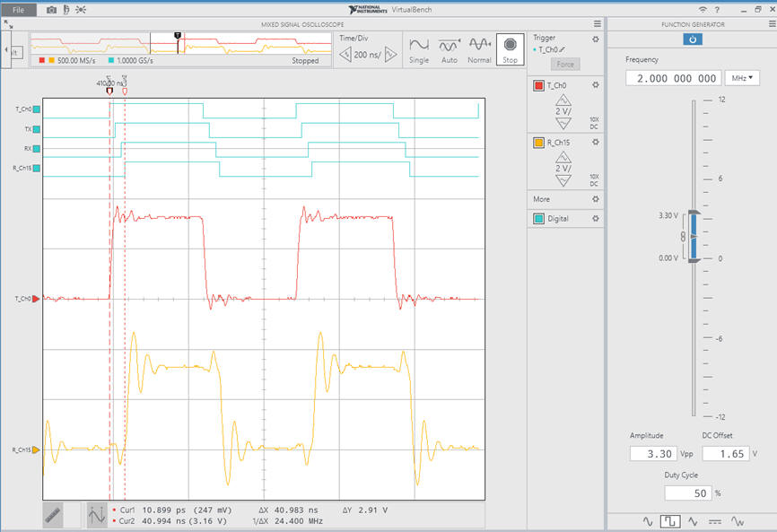Decrease T_Ch0 volts per division

click(563, 123)
